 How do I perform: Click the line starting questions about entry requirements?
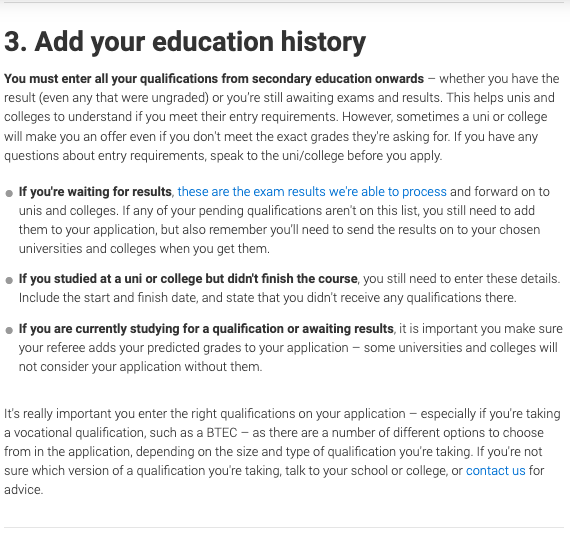coord(223,156)
